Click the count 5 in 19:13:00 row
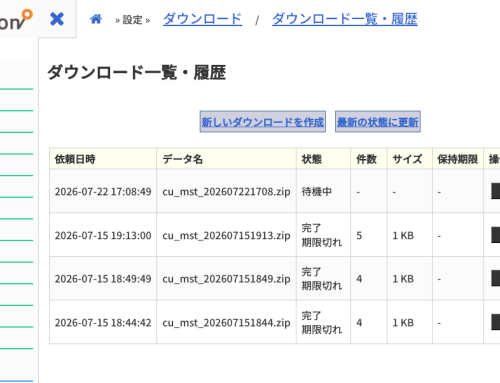 click(x=359, y=236)
